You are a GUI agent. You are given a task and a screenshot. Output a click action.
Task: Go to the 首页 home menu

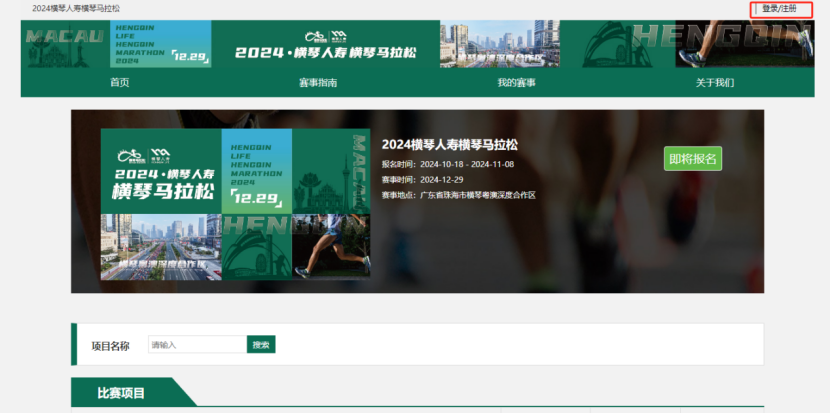click(120, 83)
